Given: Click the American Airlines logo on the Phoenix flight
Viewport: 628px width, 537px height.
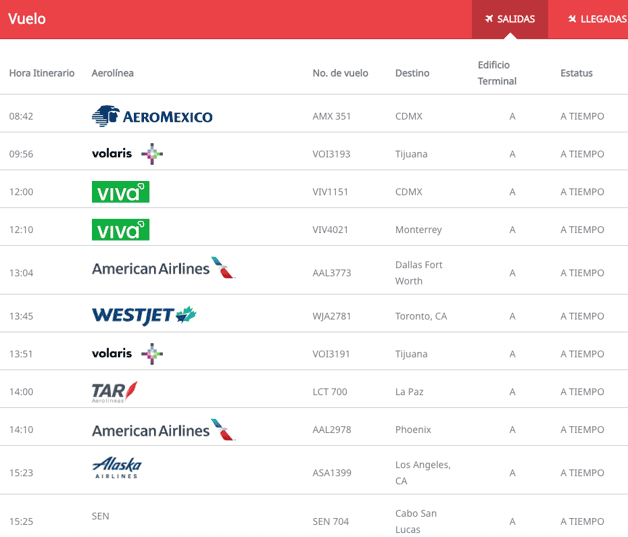Looking at the screenshot, I should 163,430.
